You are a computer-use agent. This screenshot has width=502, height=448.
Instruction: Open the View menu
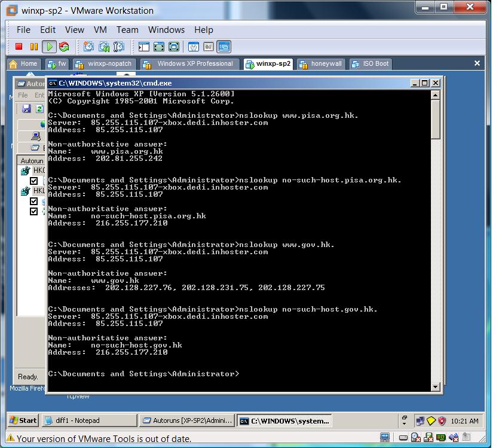(x=75, y=30)
